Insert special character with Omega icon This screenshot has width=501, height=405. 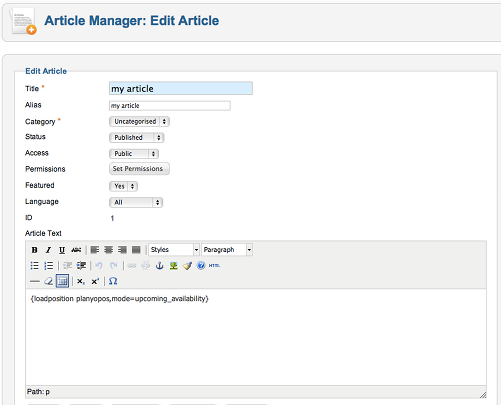tap(113, 281)
